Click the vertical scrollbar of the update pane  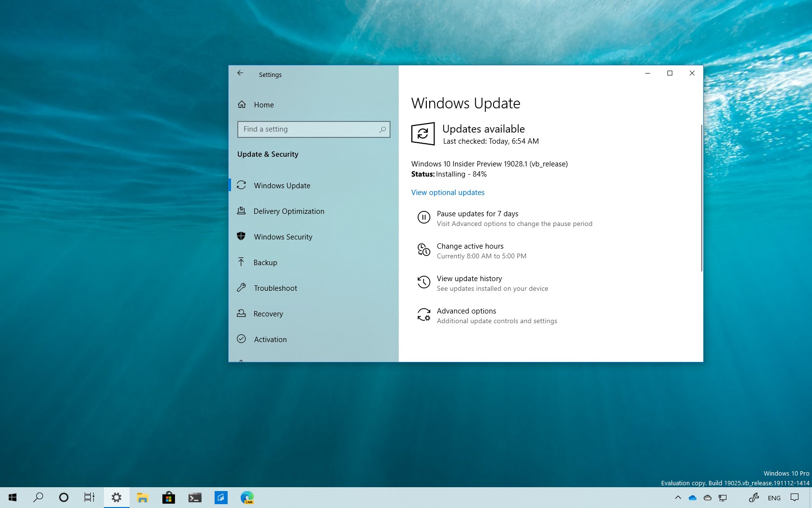pyautogui.click(x=700, y=194)
